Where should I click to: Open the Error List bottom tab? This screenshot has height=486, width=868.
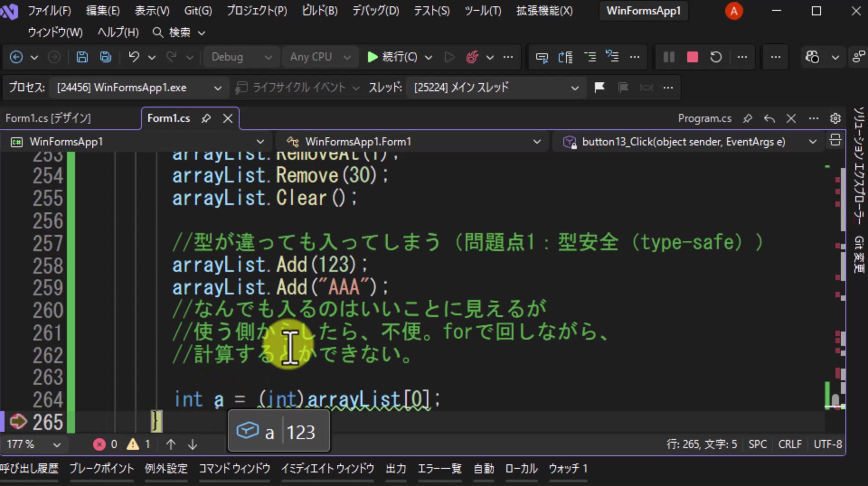(439, 469)
